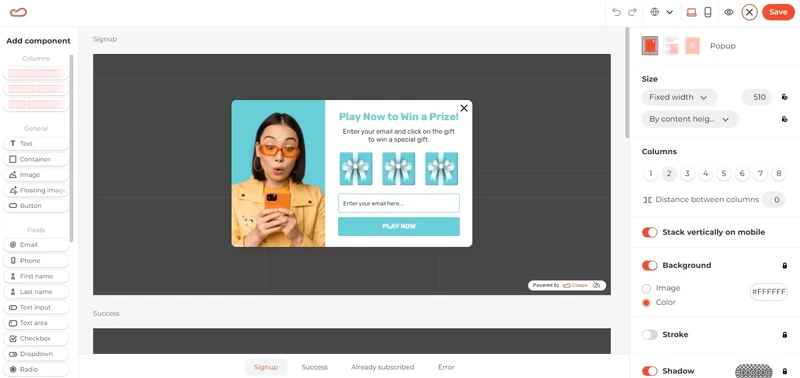Click the PLAY NOW button in popup
The image size is (800, 378).
398,226
